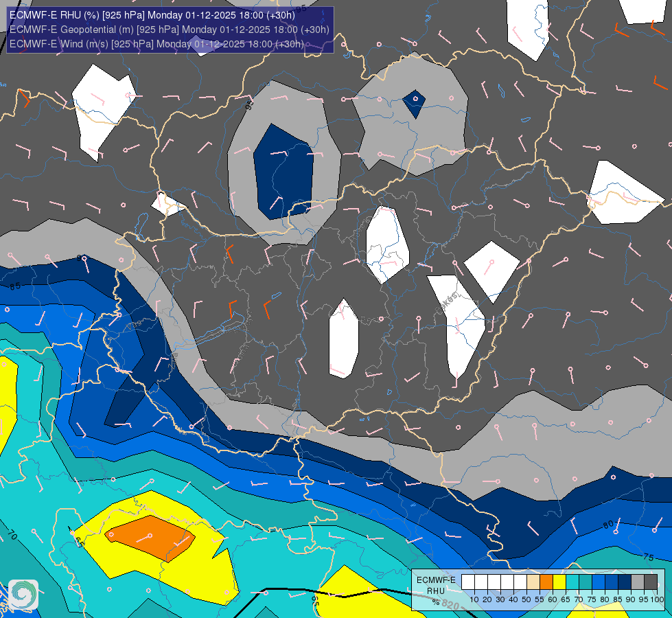Click the legend title 'ECMWF-E'

437,580
